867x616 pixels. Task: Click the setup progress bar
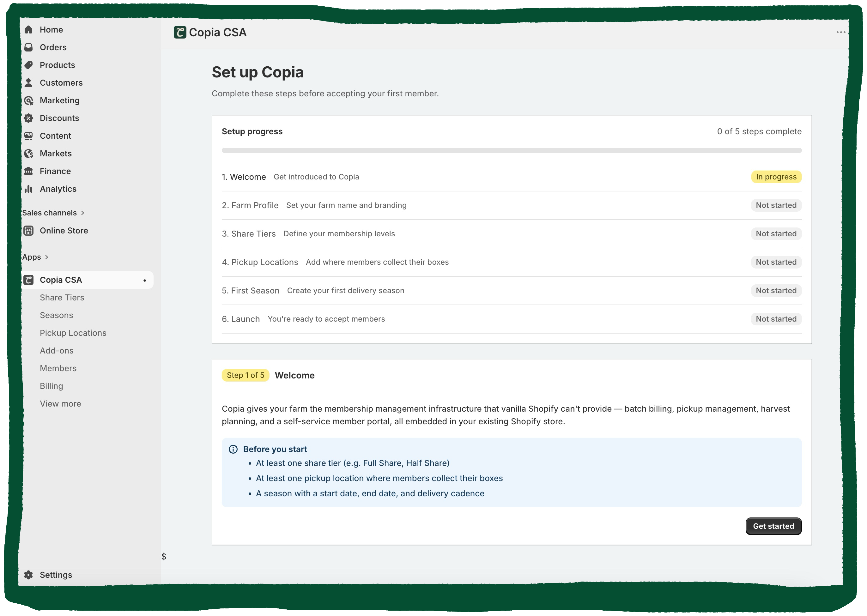[x=512, y=150]
